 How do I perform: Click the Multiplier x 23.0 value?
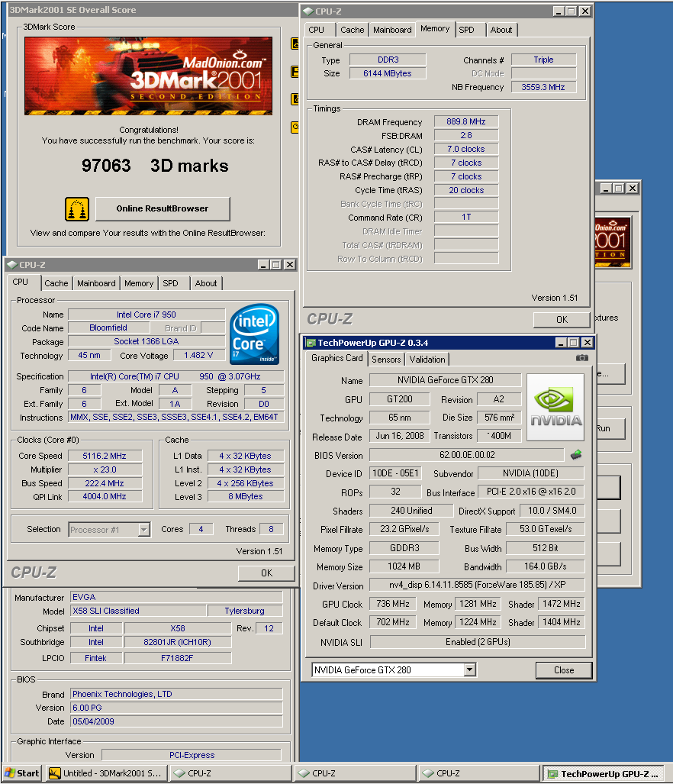(x=105, y=470)
